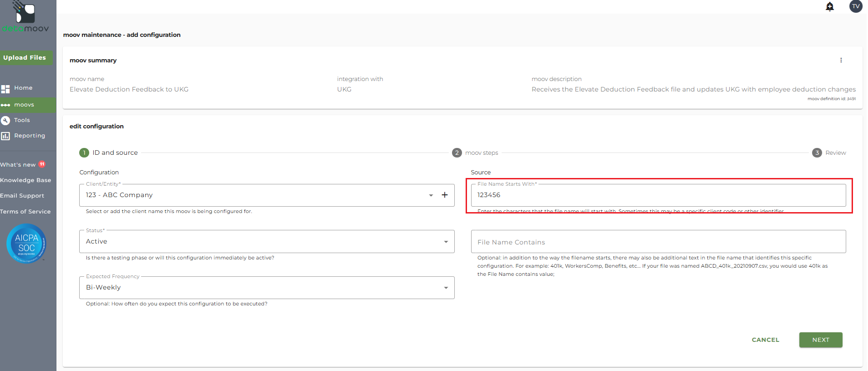Click the plus icon to add client

445,195
